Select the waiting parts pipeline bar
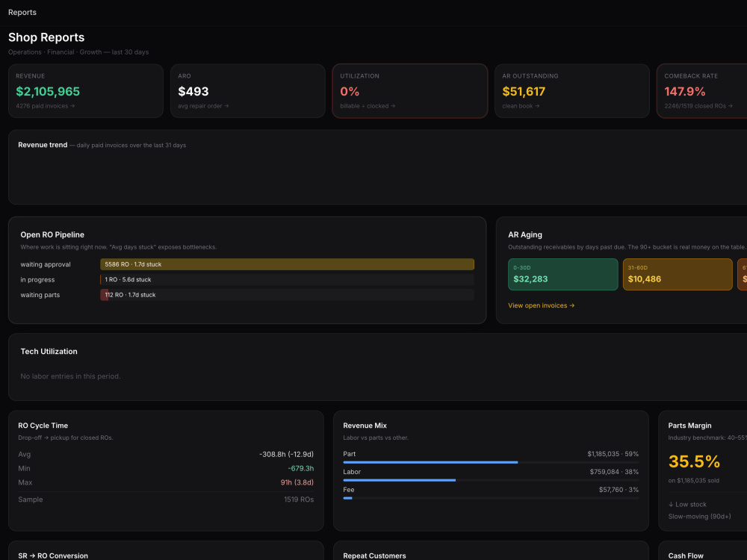This screenshot has width=747, height=560. (x=288, y=295)
